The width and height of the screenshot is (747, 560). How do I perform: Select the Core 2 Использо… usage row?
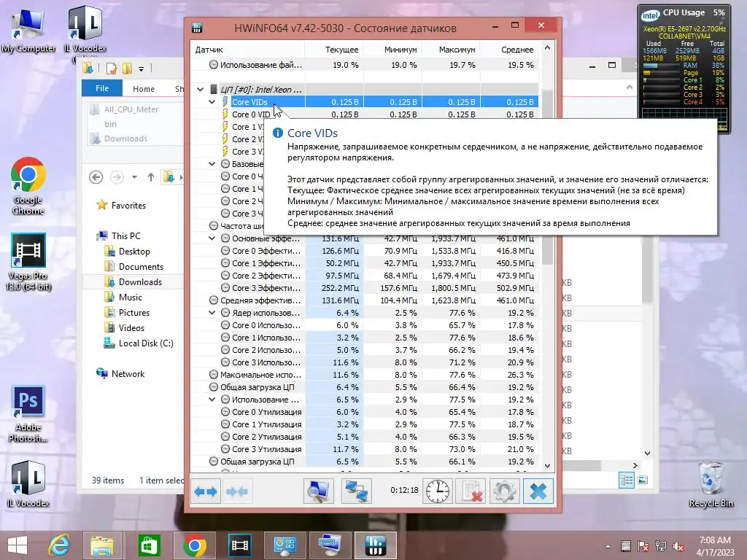[x=365, y=350]
